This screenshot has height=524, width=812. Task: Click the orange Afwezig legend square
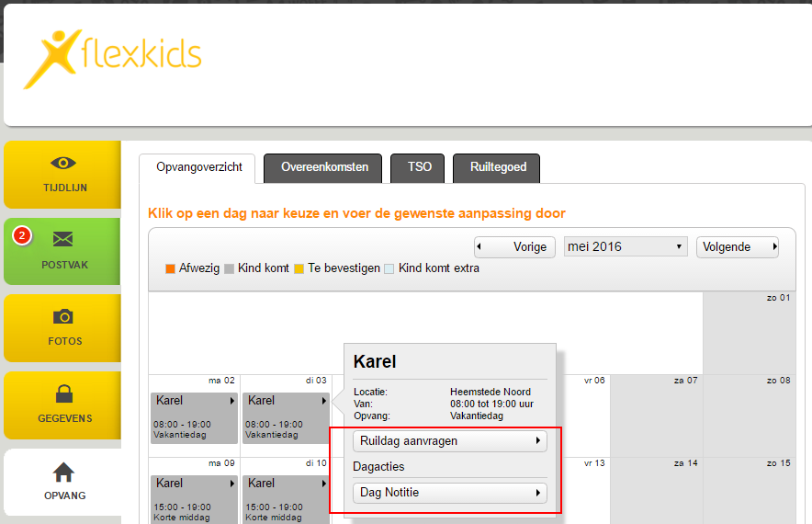click(170, 268)
